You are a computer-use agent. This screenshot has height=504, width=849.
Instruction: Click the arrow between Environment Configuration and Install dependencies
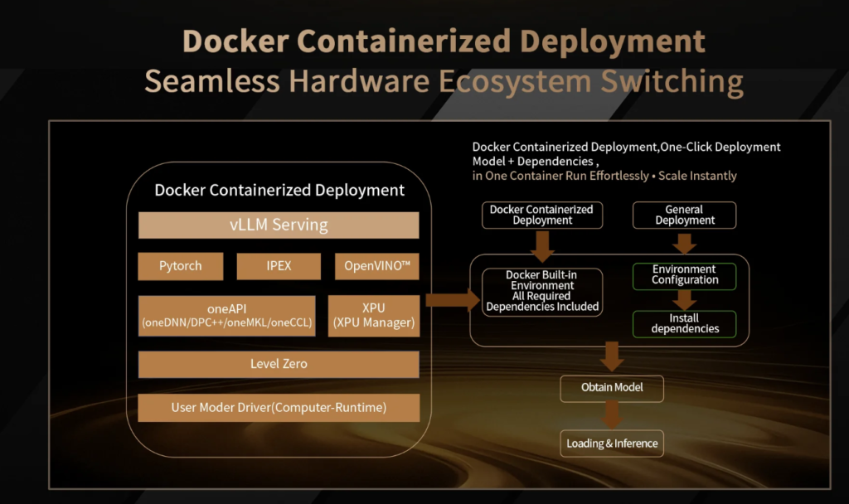click(x=684, y=299)
